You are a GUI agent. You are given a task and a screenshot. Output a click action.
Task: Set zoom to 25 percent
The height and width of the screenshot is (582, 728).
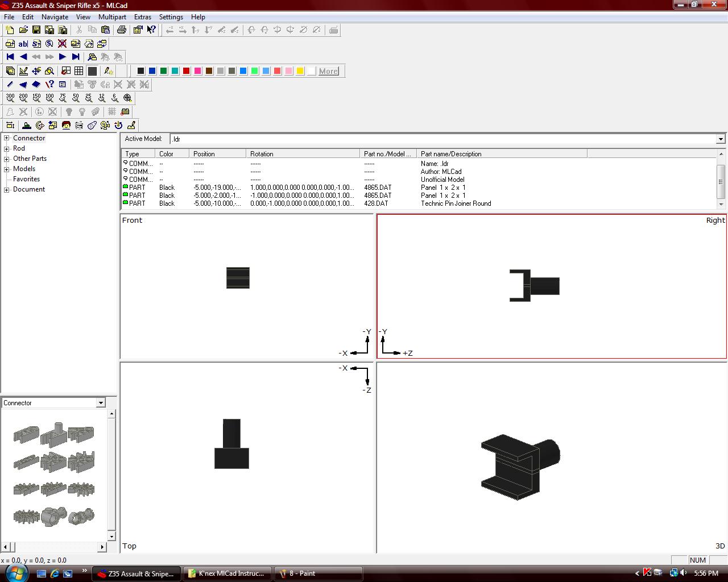(x=89, y=98)
